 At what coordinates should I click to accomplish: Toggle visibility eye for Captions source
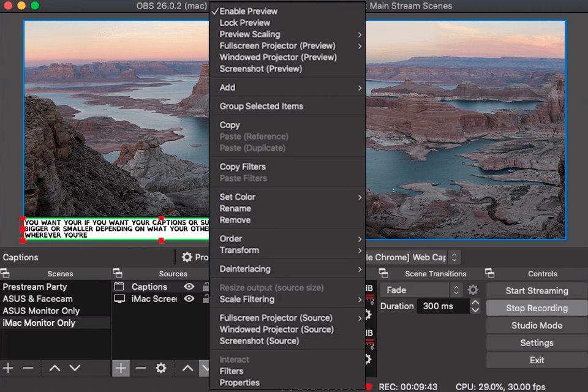189,287
